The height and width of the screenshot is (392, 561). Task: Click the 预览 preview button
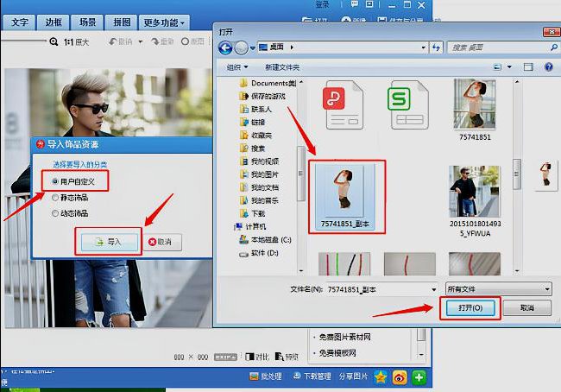[x=287, y=357]
